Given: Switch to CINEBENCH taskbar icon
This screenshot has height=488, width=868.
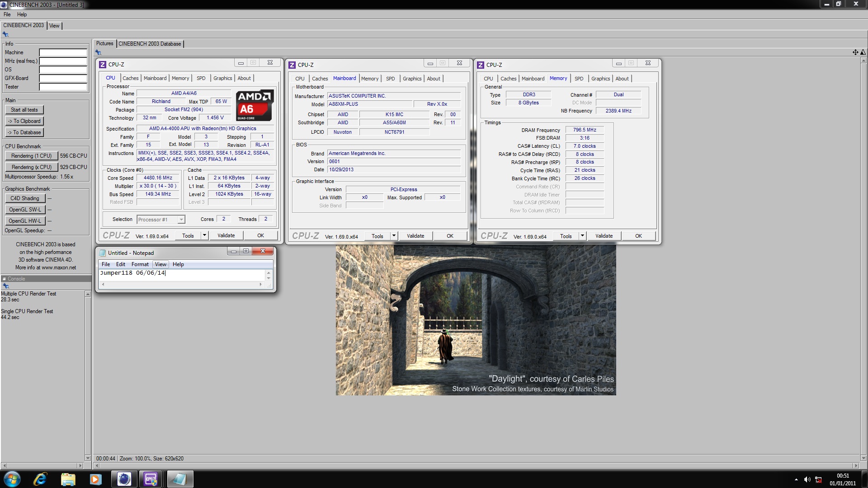Looking at the screenshot, I should (x=124, y=479).
